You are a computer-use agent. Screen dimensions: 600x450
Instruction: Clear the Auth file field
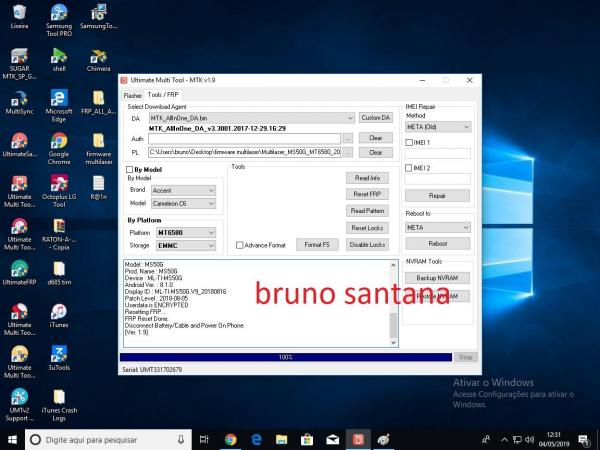click(x=376, y=138)
